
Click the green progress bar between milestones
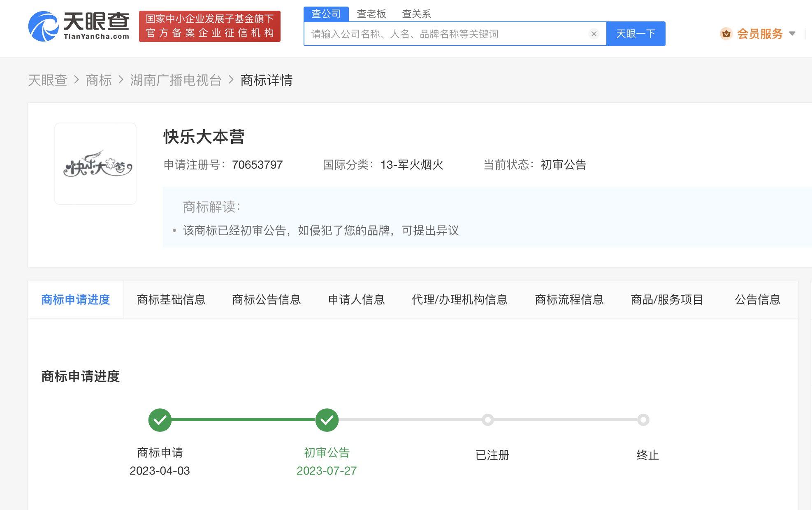(x=243, y=420)
